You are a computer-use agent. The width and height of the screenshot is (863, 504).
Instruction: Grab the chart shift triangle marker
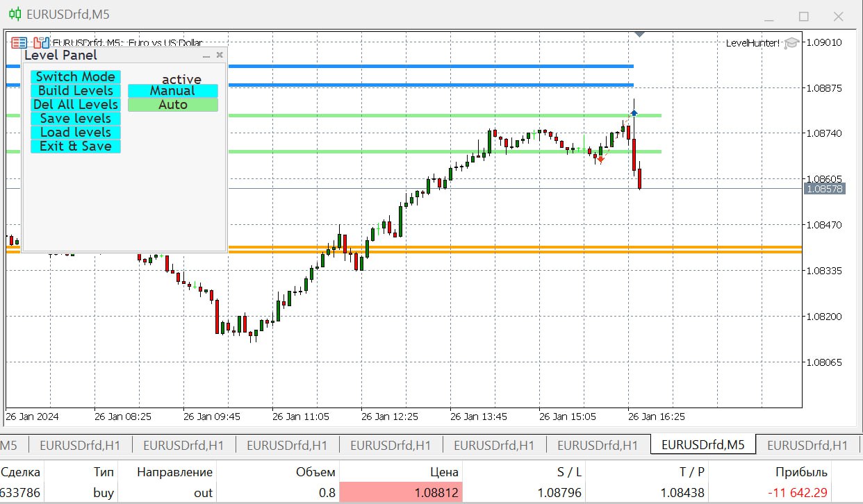click(639, 34)
